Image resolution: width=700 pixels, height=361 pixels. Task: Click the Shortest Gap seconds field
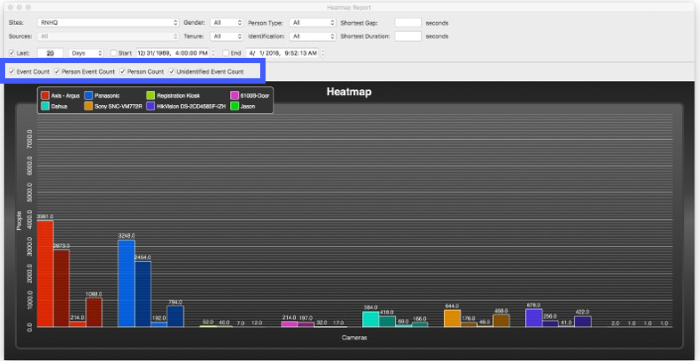pyautogui.click(x=408, y=22)
